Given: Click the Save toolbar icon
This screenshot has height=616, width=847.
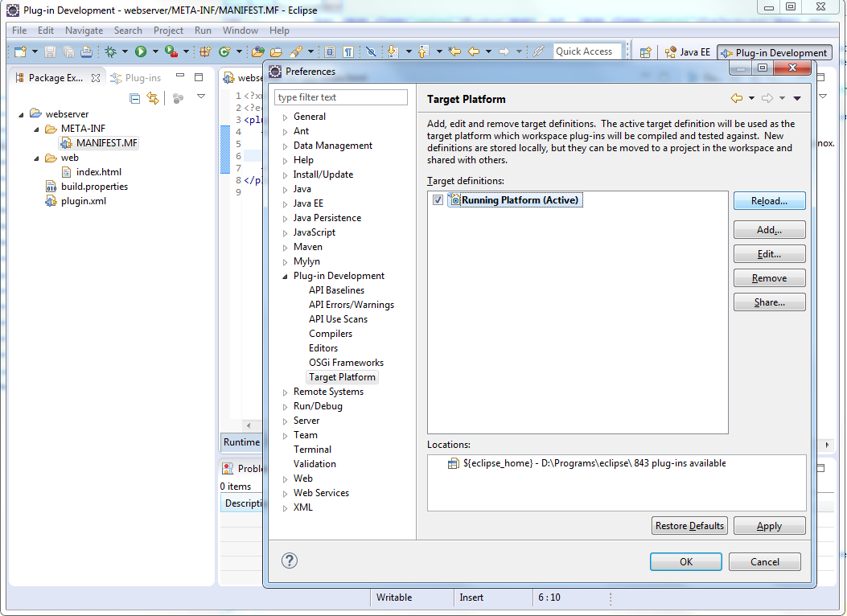Looking at the screenshot, I should [50, 51].
